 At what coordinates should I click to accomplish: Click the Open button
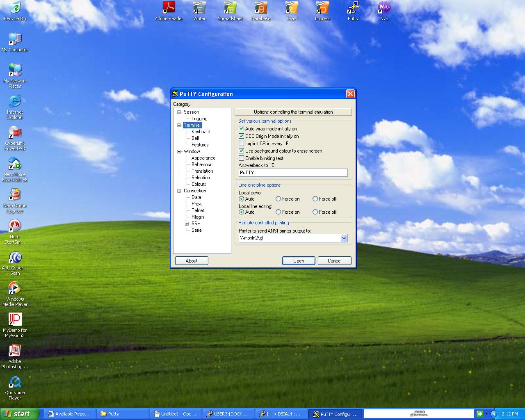tap(299, 261)
